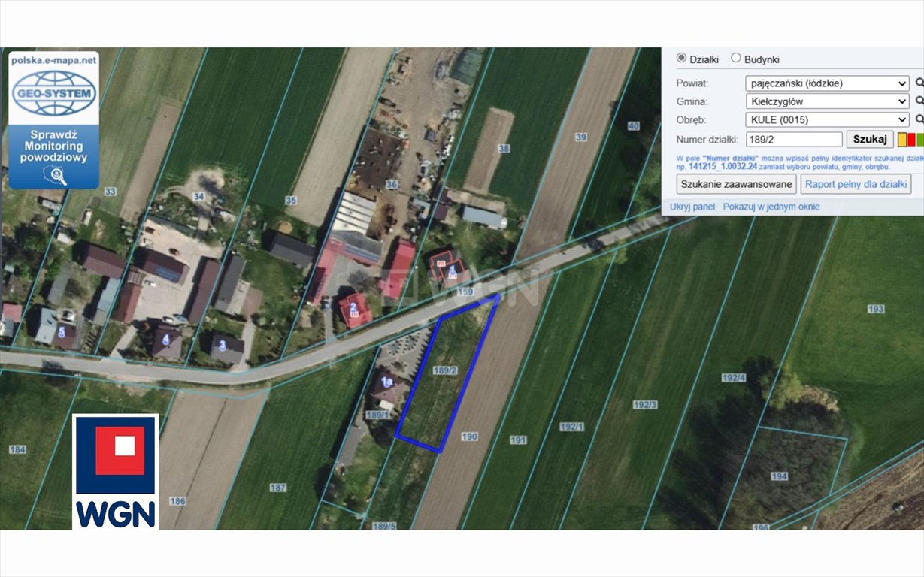924x577 pixels.
Task: Click the WGN logo in the corner
Action: pos(114,470)
